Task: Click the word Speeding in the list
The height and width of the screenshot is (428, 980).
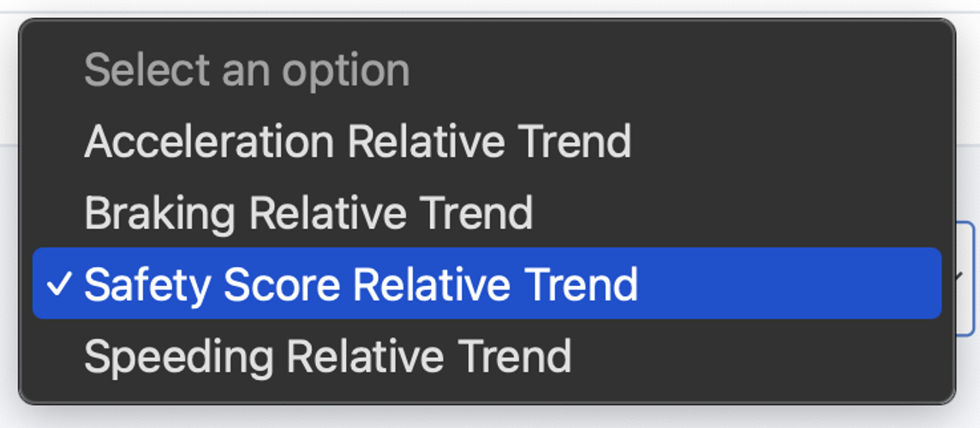Action: click(x=179, y=356)
